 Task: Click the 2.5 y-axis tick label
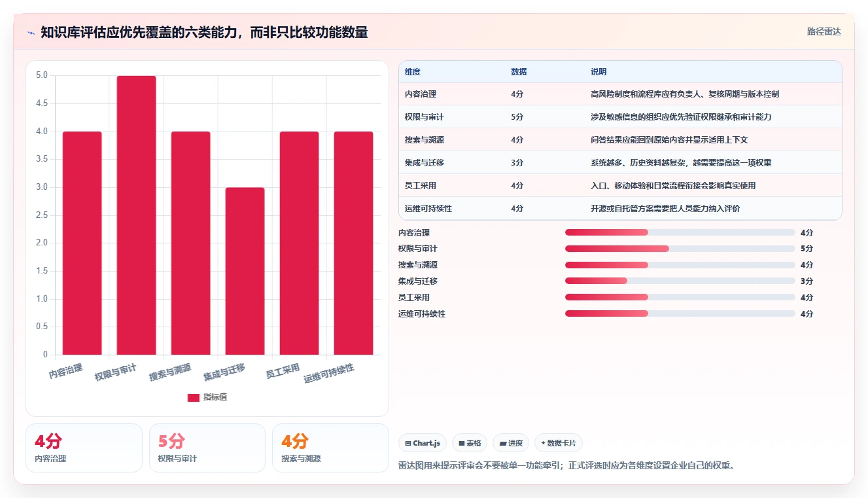(x=42, y=215)
